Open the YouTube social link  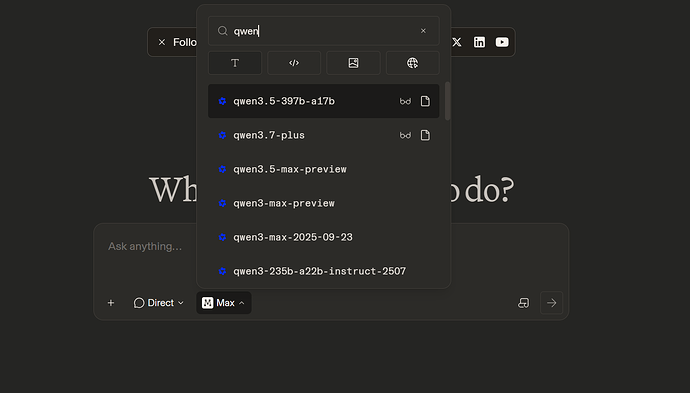coord(502,42)
